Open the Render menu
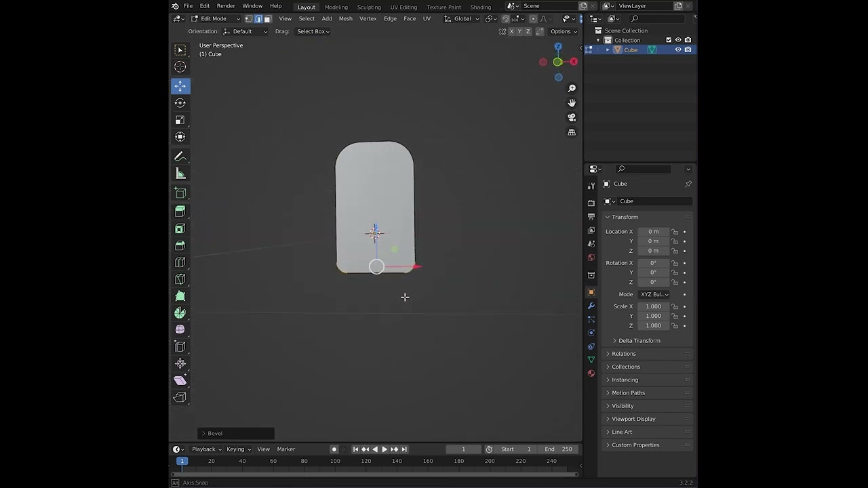The width and height of the screenshot is (868, 488). (226, 6)
